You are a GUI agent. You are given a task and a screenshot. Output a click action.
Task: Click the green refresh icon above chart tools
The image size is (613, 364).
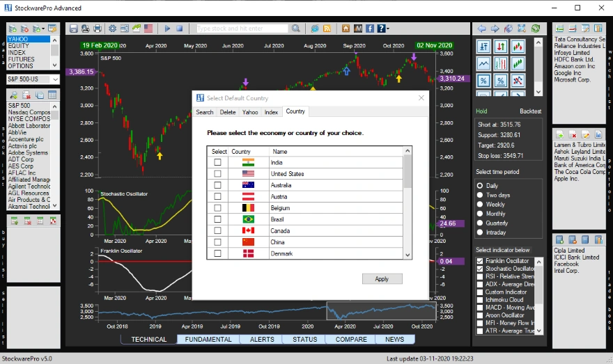tap(535, 29)
